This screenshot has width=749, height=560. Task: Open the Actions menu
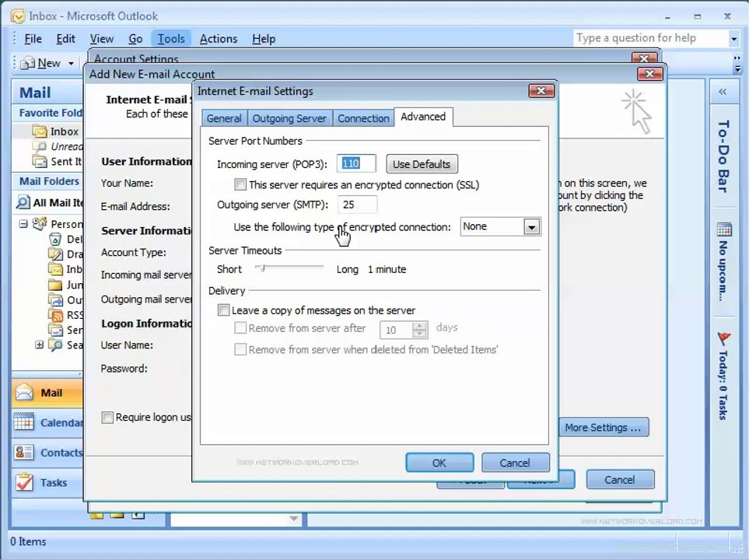click(219, 39)
